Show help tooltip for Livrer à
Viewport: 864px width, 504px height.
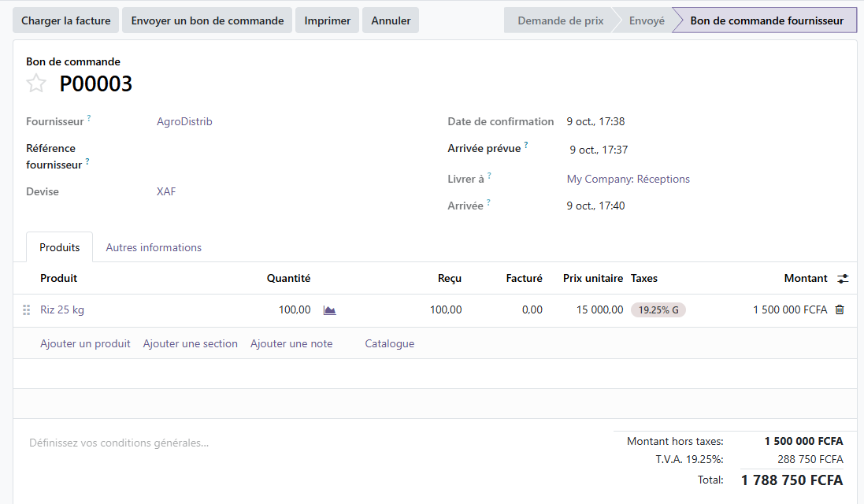489,176
